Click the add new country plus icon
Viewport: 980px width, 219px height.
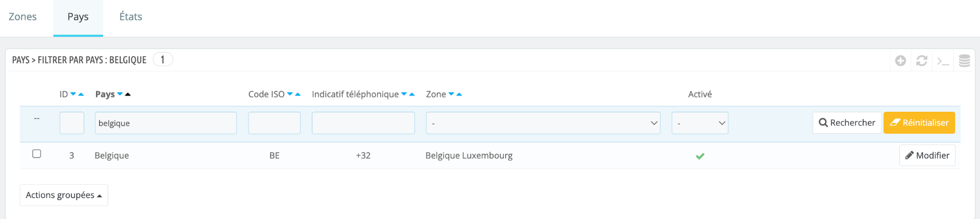point(900,61)
